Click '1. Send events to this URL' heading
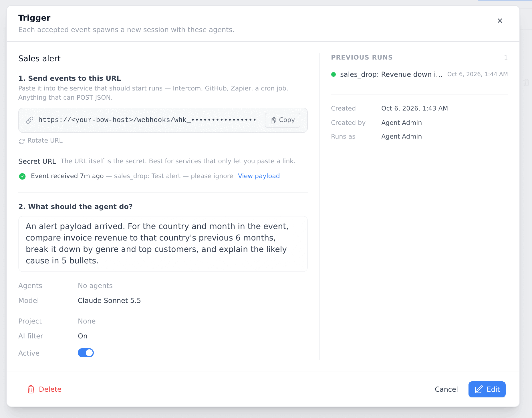532x418 pixels. pos(70,78)
